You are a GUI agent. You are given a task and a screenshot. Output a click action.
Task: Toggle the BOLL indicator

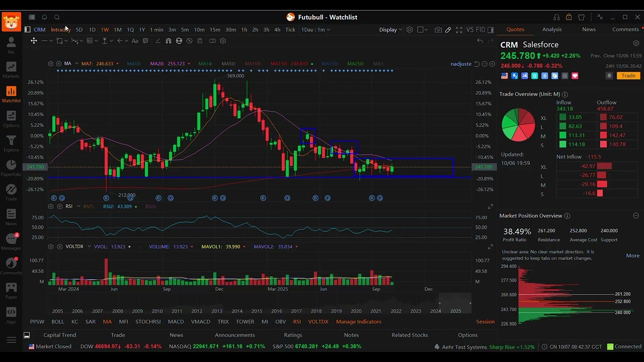point(57,322)
